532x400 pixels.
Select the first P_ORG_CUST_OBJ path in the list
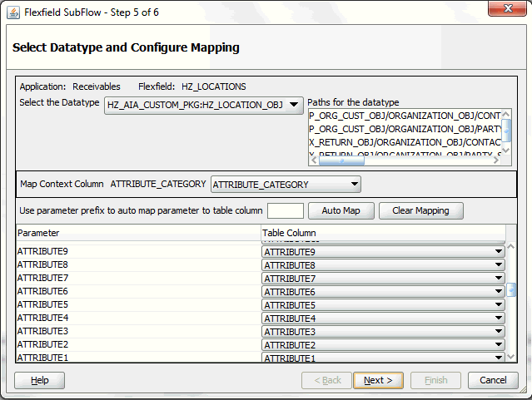404,116
